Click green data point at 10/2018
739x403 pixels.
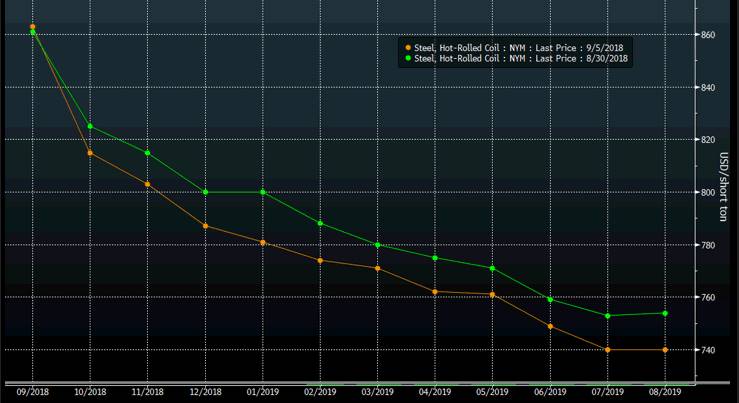(x=91, y=126)
